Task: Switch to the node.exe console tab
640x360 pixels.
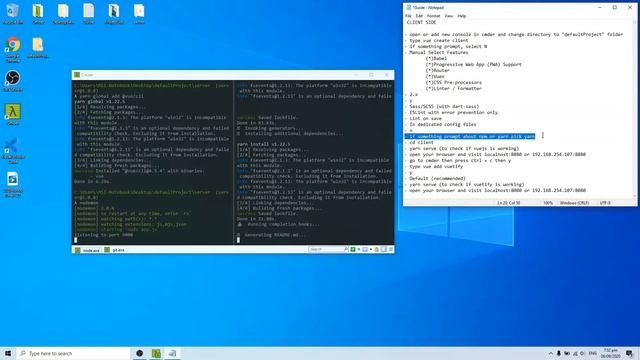Action: [x=88, y=250]
